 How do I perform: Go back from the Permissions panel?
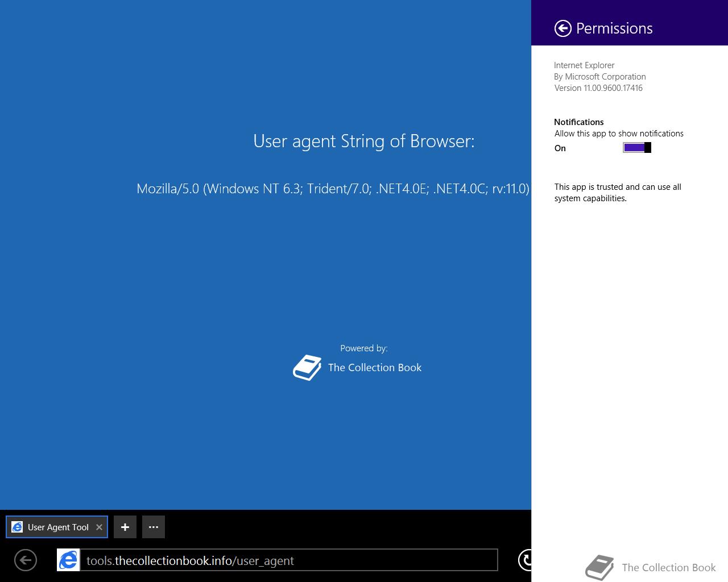562,28
